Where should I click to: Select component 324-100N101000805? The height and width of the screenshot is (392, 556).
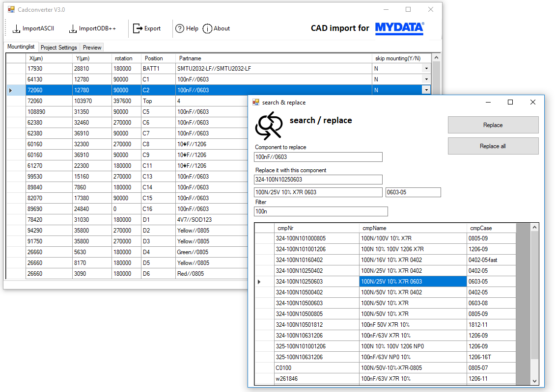(317, 238)
